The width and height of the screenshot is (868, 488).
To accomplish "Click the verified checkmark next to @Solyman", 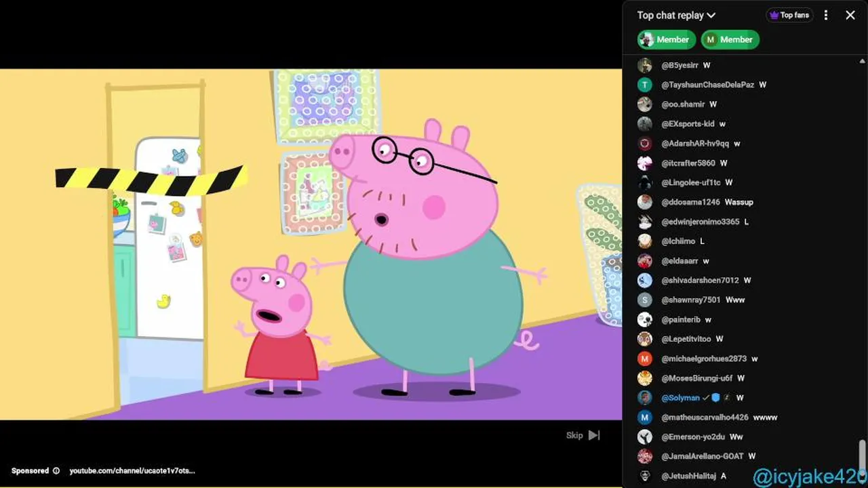I will [706, 398].
